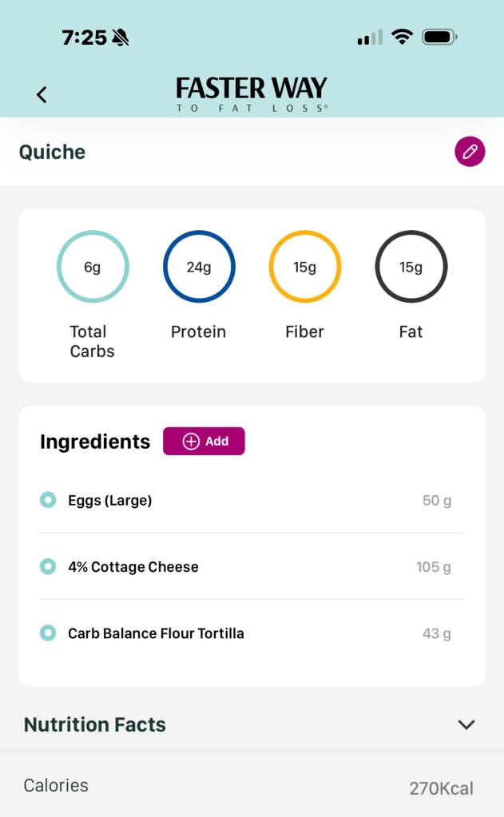Tap the blue Protein 24g ring
The image size is (504, 817).
(x=199, y=267)
